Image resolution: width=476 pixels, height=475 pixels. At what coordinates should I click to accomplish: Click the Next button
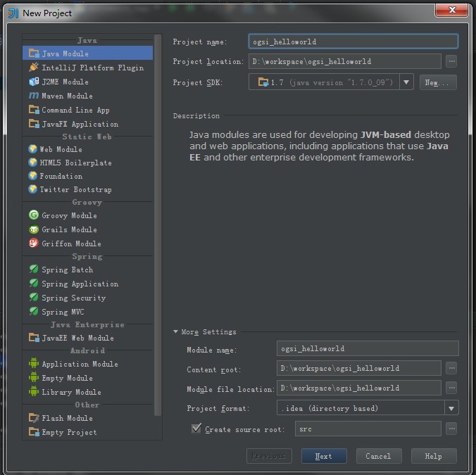(x=324, y=456)
